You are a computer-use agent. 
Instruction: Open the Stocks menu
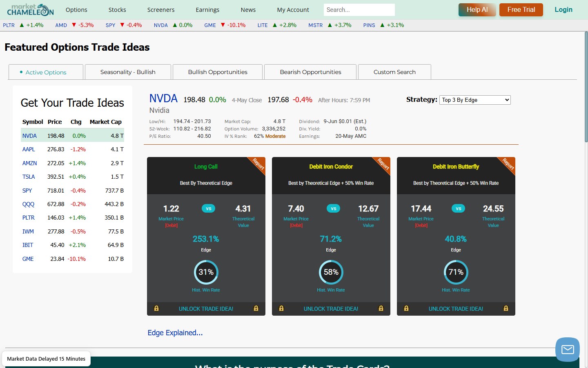pos(117,10)
